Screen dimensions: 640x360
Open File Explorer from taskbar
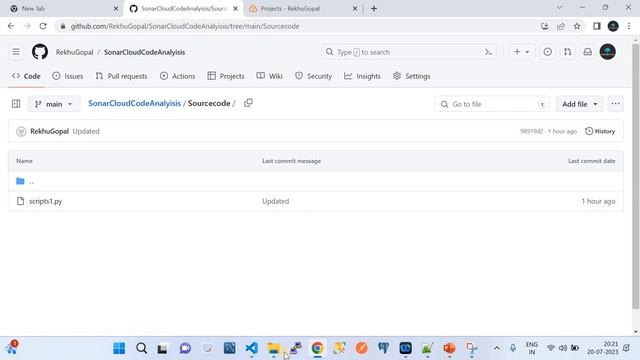click(x=273, y=348)
